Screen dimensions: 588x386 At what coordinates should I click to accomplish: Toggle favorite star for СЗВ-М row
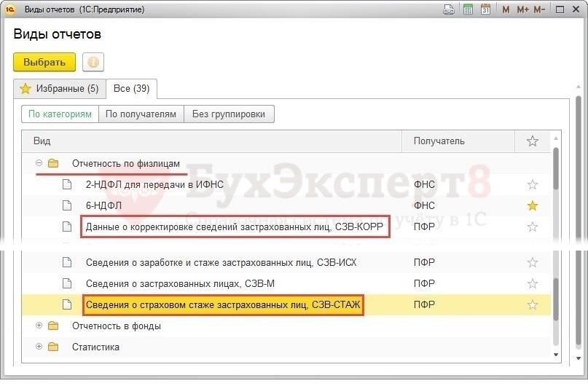(x=533, y=283)
